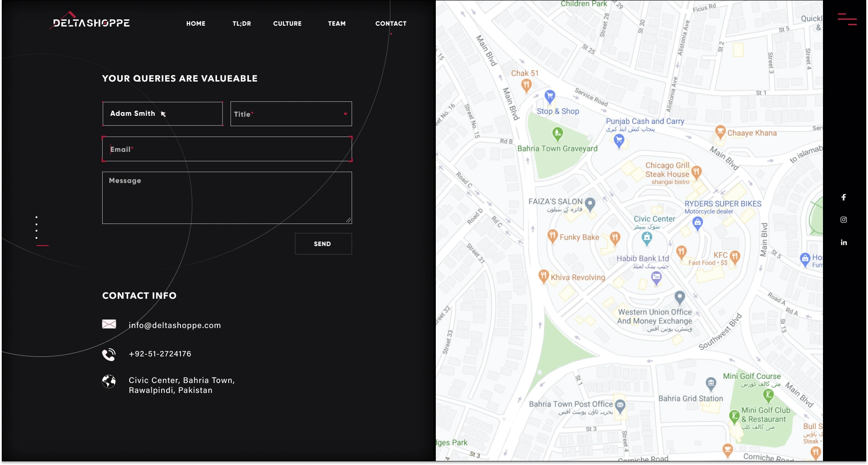Screen dimensions: 868x465
Task: Click inside the Message text area
Action: point(227,198)
